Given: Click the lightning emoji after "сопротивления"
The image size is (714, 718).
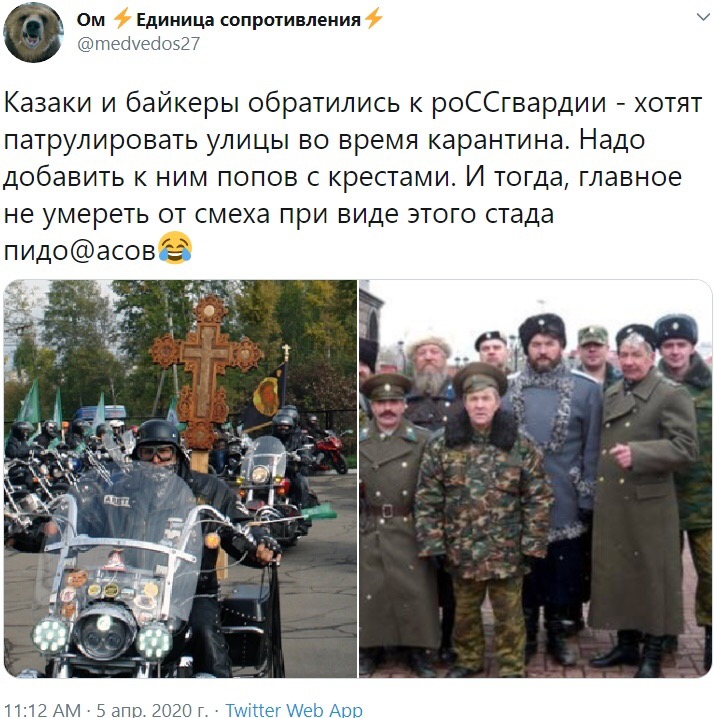Looking at the screenshot, I should click(x=373, y=19).
